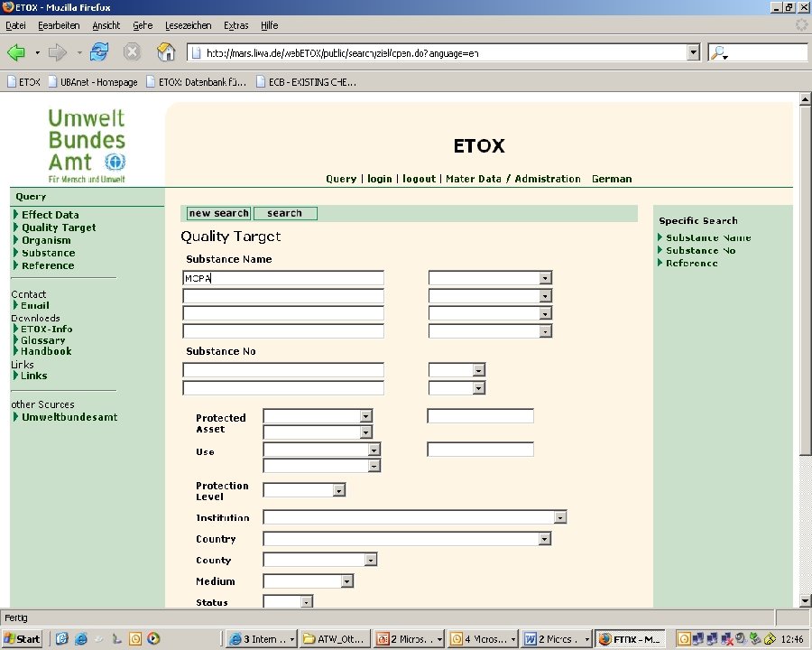This screenshot has width=812, height=650.
Task: Click the stop loading icon
Action: tap(132, 52)
